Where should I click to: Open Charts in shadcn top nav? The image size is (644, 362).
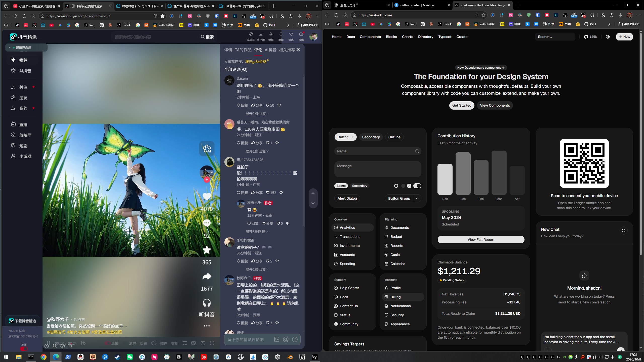click(407, 37)
